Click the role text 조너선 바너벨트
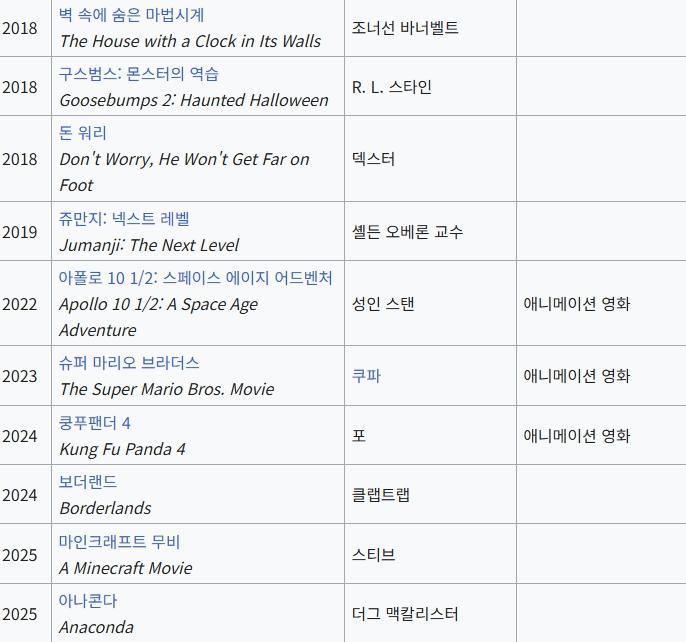The height and width of the screenshot is (642, 686). click(405, 28)
